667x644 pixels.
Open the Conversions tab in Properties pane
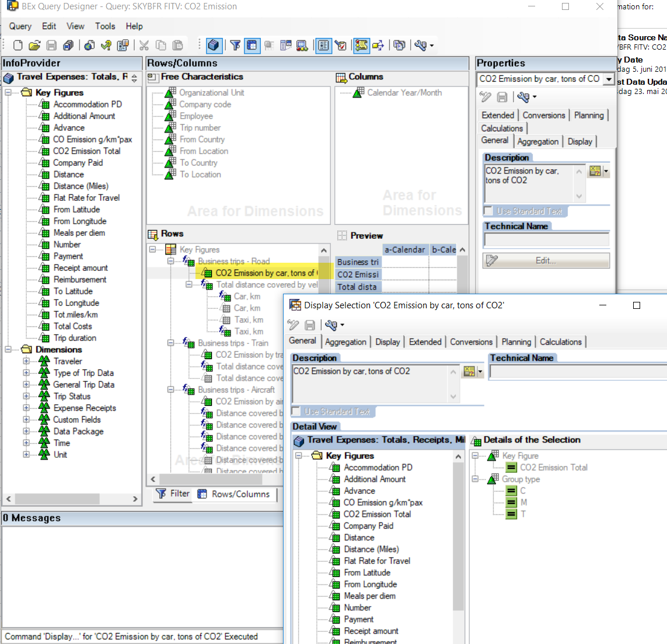pyautogui.click(x=544, y=116)
